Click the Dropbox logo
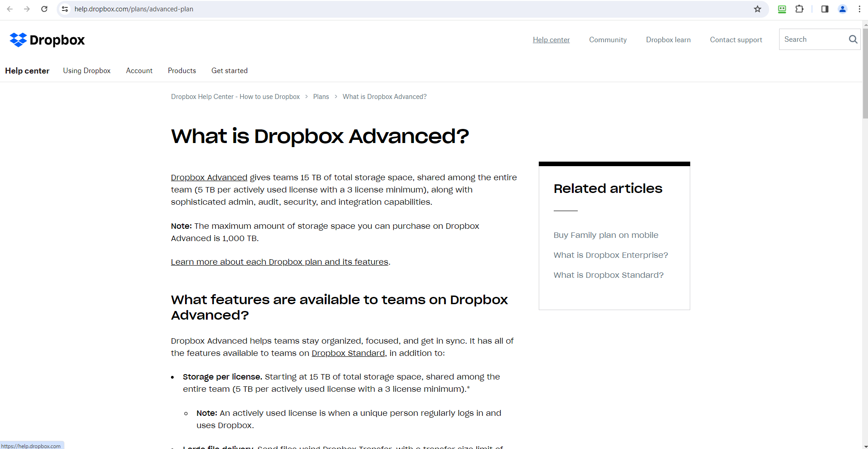Viewport: 868px width, 449px height. [x=47, y=40]
